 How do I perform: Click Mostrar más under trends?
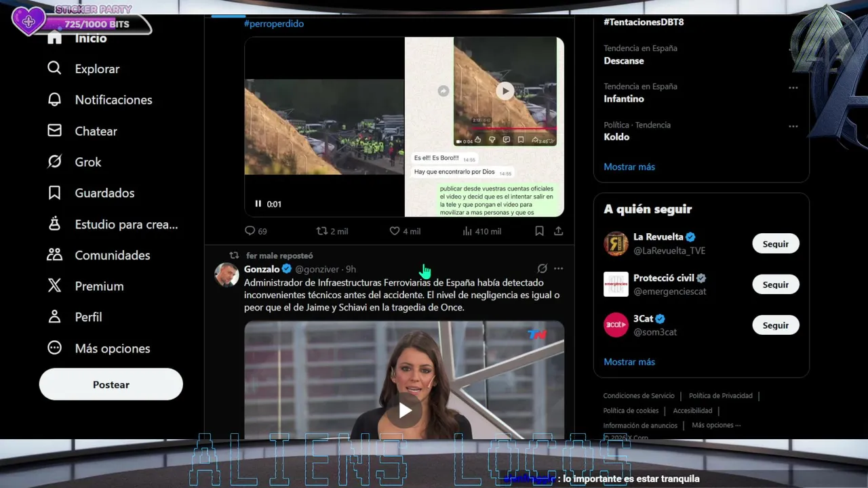[x=629, y=167]
